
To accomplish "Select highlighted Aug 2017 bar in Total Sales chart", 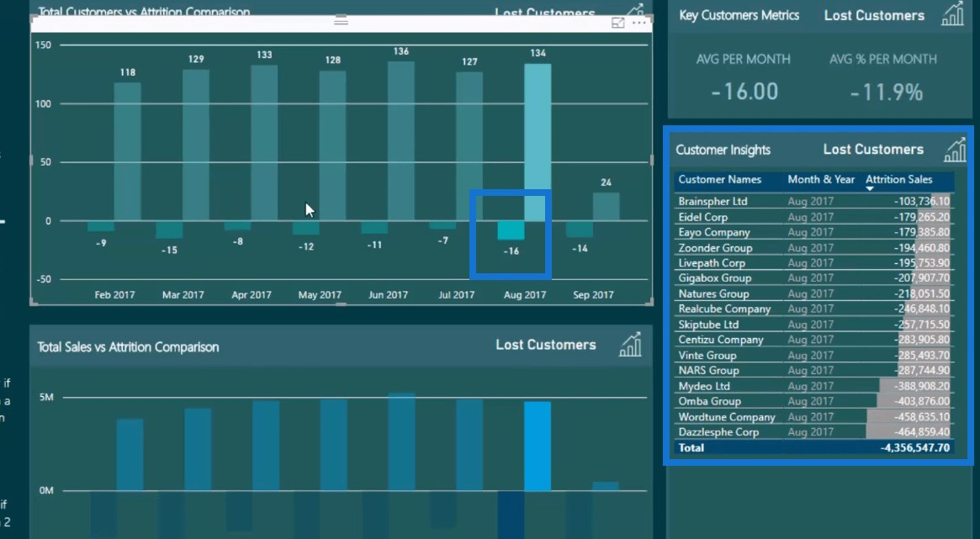I will [x=538, y=446].
